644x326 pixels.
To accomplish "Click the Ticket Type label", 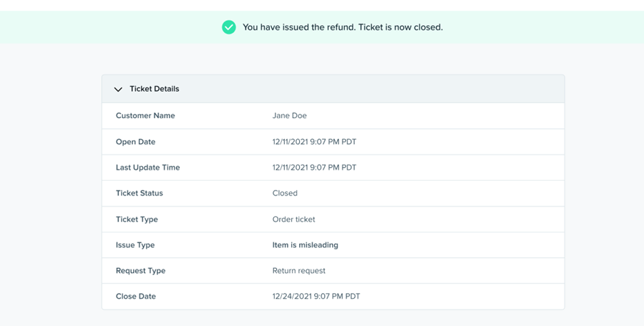I will 137,219.
